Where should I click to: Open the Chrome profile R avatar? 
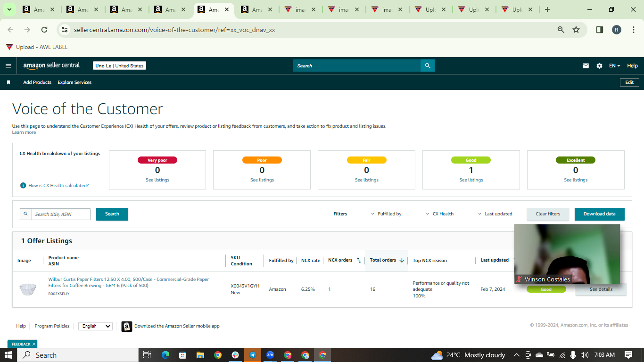pyautogui.click(x=617, y=30)
